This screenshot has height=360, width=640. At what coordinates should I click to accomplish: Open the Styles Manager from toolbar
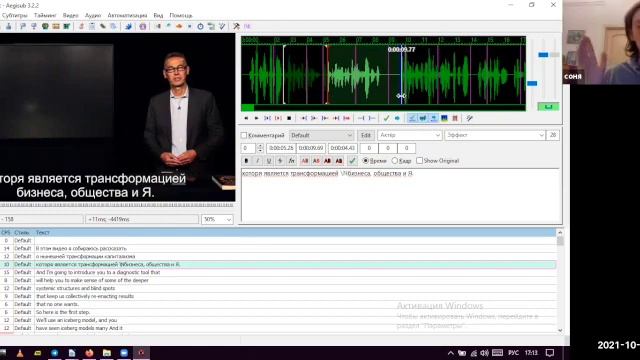click(x=81, y=26)
